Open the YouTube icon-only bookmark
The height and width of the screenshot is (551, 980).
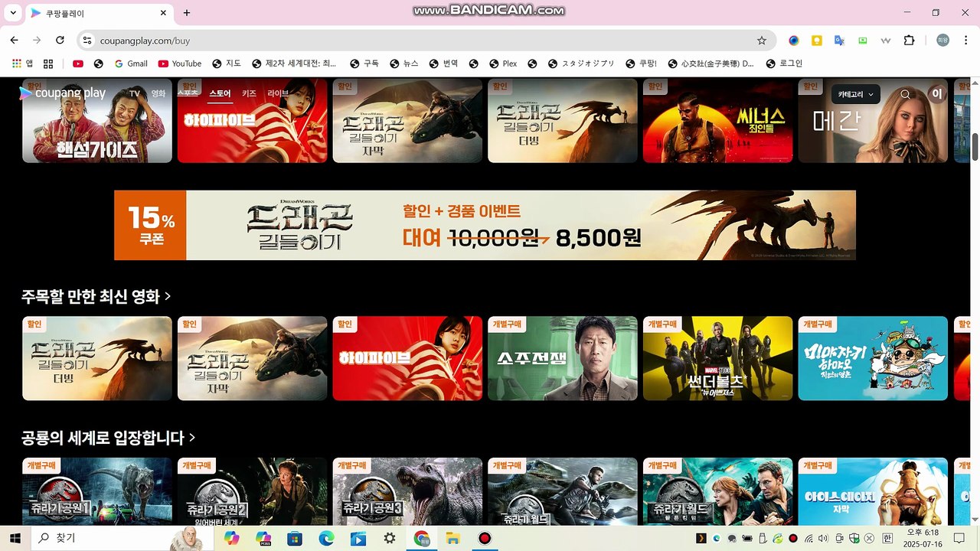[78, 64]
